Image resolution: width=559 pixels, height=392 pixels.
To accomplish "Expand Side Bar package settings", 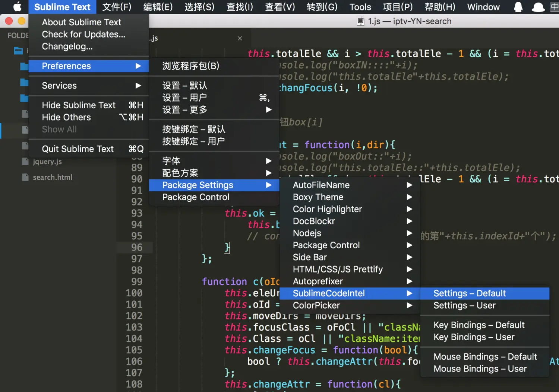I will pyautogui.click(x=350, y=257).
